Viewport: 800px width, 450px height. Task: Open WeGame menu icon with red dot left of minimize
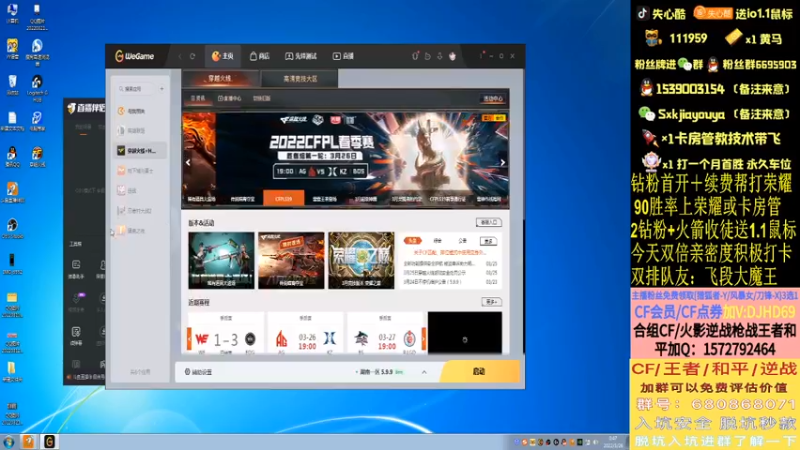pos(481,56)
